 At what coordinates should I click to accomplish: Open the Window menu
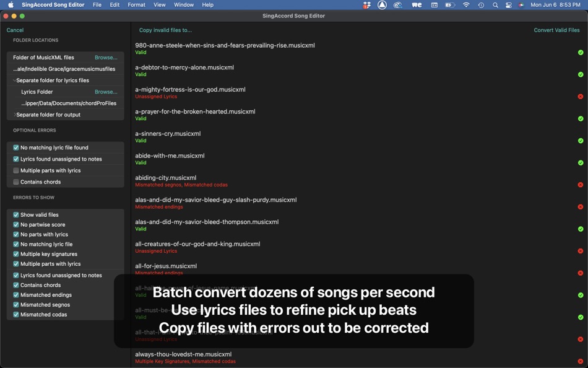184,5
